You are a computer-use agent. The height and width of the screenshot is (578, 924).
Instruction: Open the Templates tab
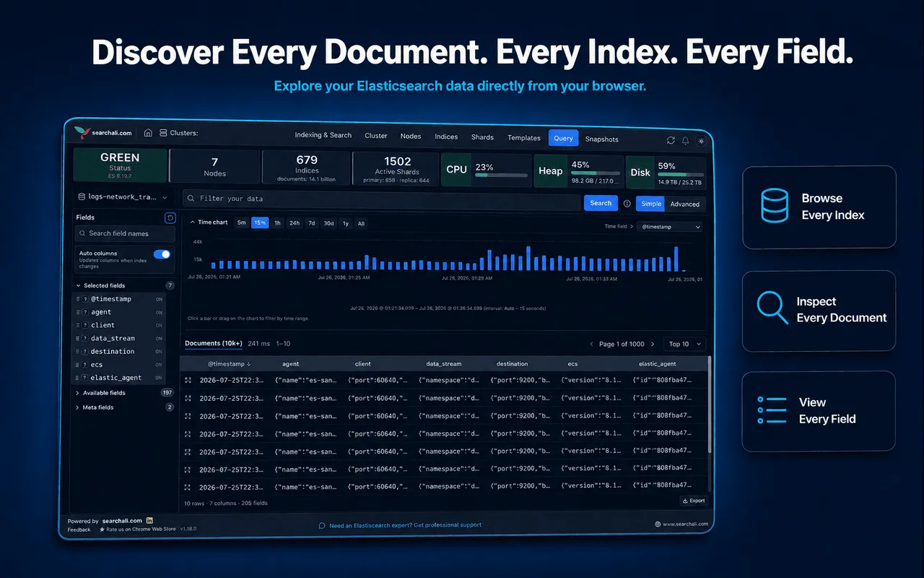tap(524, 137)
